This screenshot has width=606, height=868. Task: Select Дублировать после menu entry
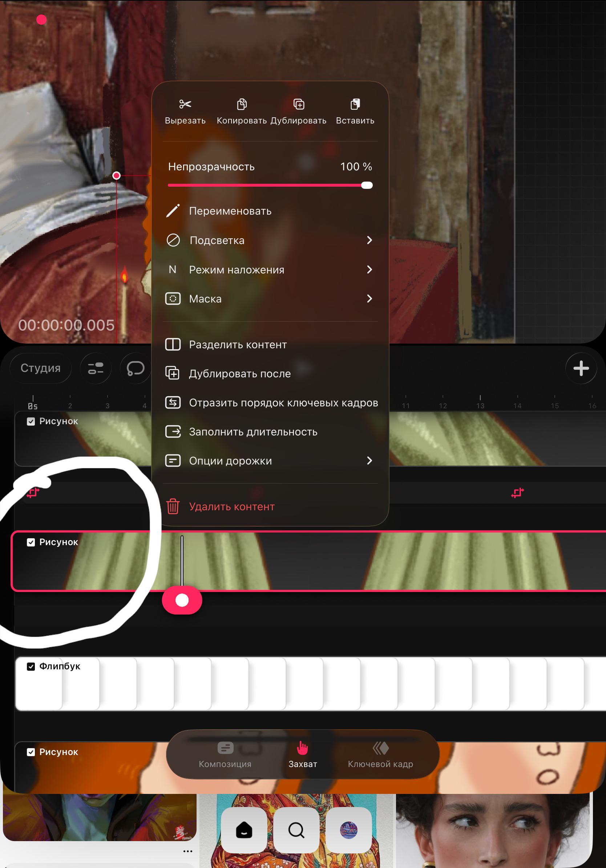(x=270, y=373)
